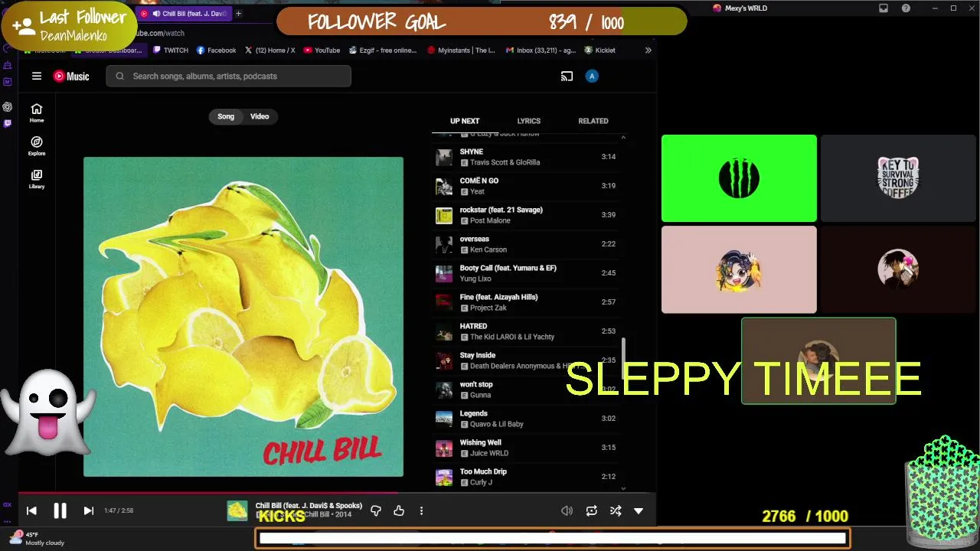
Task: Select the Chill Bill browser tab
Action: point(184,13)
